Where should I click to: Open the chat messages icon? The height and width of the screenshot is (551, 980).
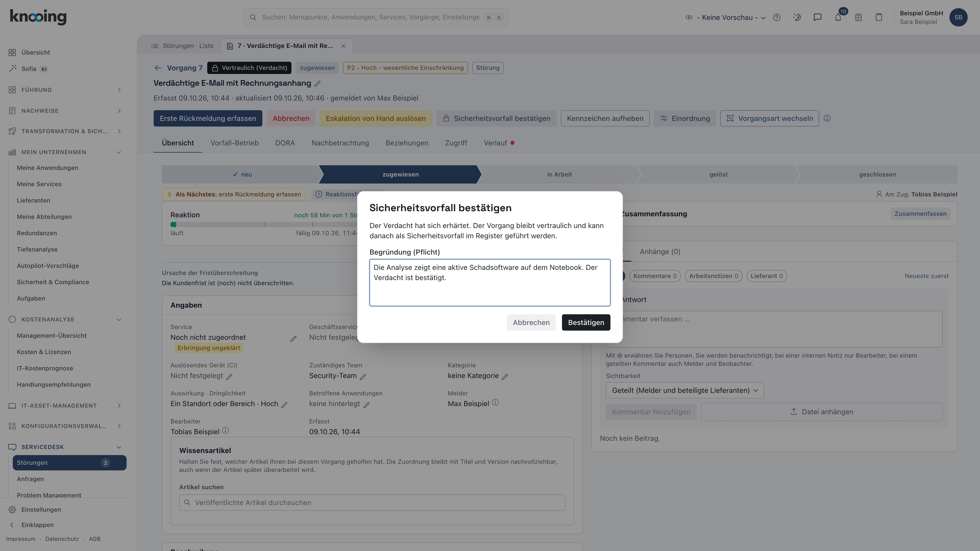(x=817, y=18)
